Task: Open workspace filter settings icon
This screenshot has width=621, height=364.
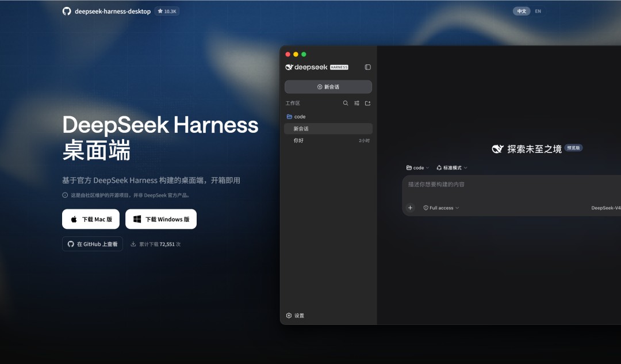Action: (356, 103)
